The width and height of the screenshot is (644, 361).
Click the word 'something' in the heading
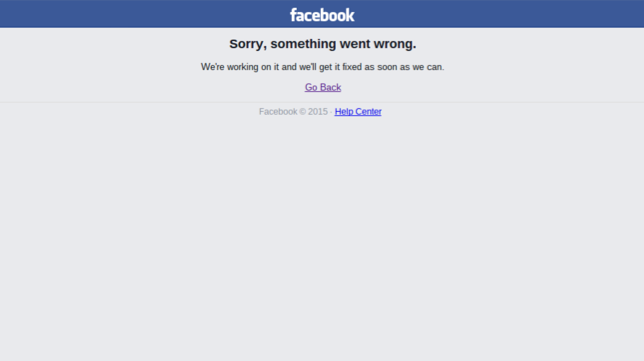click(303, 45)
